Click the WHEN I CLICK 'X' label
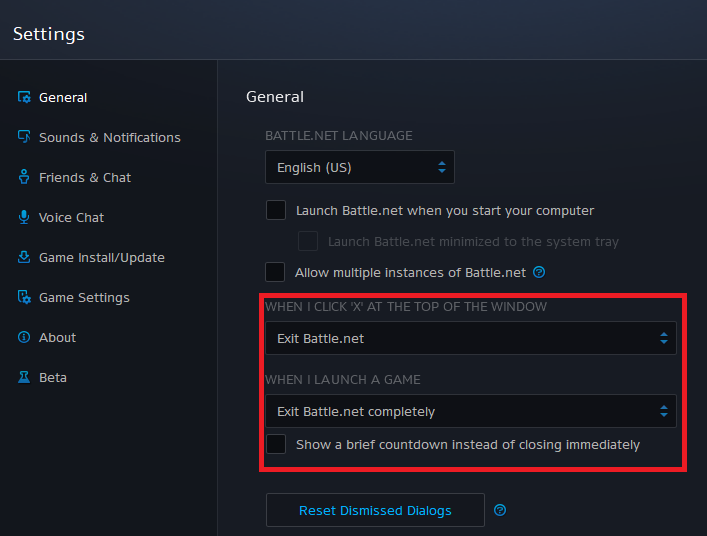This screenshot has height=536, width=707. click(406, 307)
